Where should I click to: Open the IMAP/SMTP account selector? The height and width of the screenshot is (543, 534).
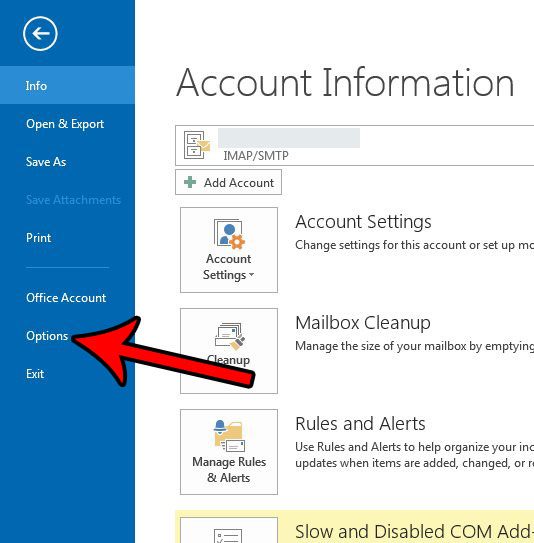(x=355, y=145)
